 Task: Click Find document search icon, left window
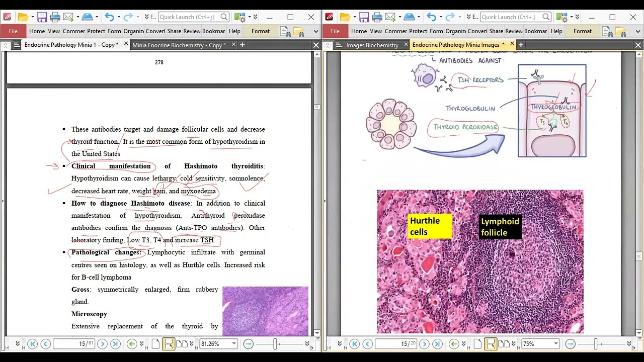click(285, 32)
